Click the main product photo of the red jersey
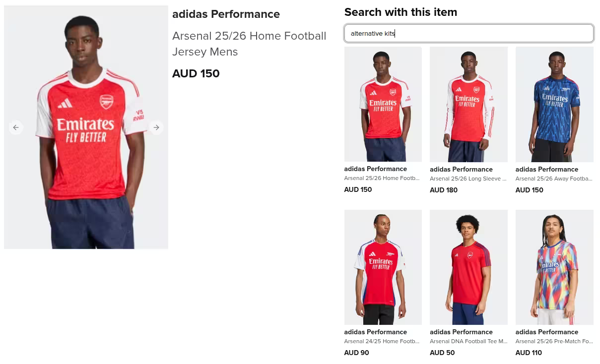600x364 pixels. 86,127
